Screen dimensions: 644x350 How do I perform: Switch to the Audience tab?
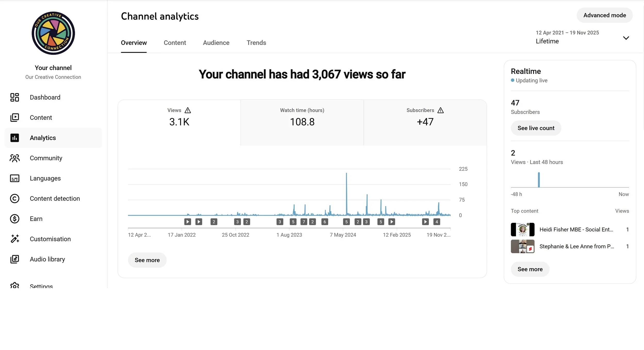[x=216, y=43]
